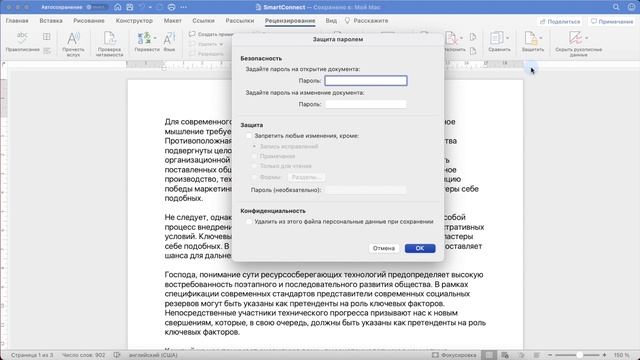Print using the printer icon

pyautogui.click(x=171, y=7)
